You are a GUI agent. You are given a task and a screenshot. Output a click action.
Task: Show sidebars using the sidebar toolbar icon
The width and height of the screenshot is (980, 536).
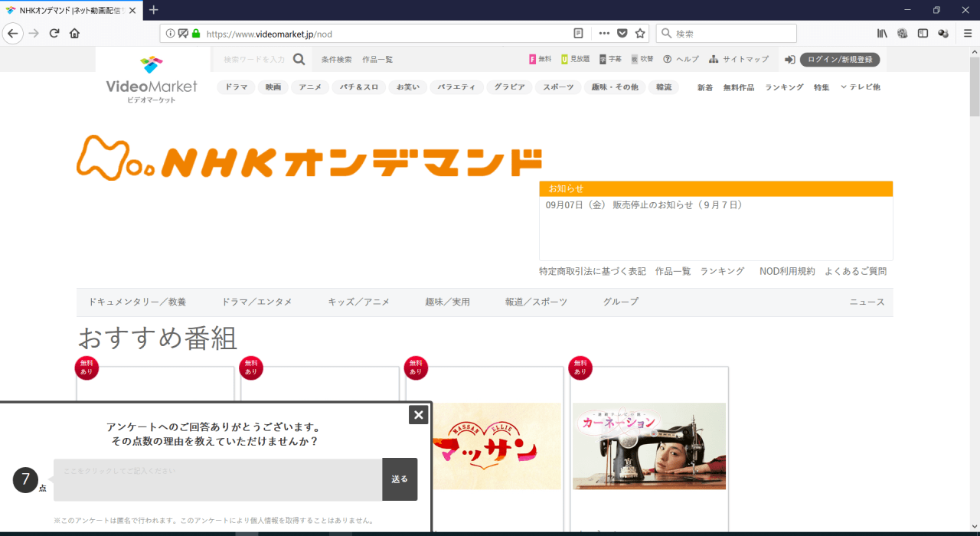tap(923, 34)
